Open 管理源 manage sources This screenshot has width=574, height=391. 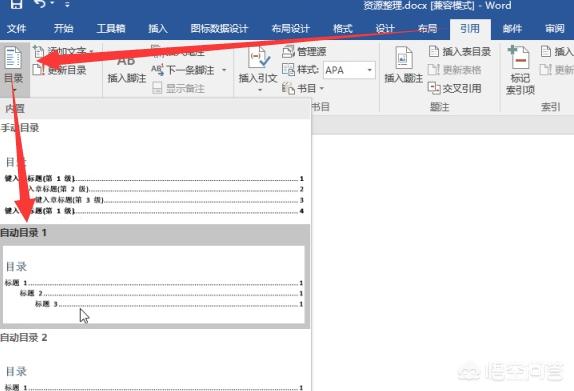pyautogui.click(x=305, y=51)
